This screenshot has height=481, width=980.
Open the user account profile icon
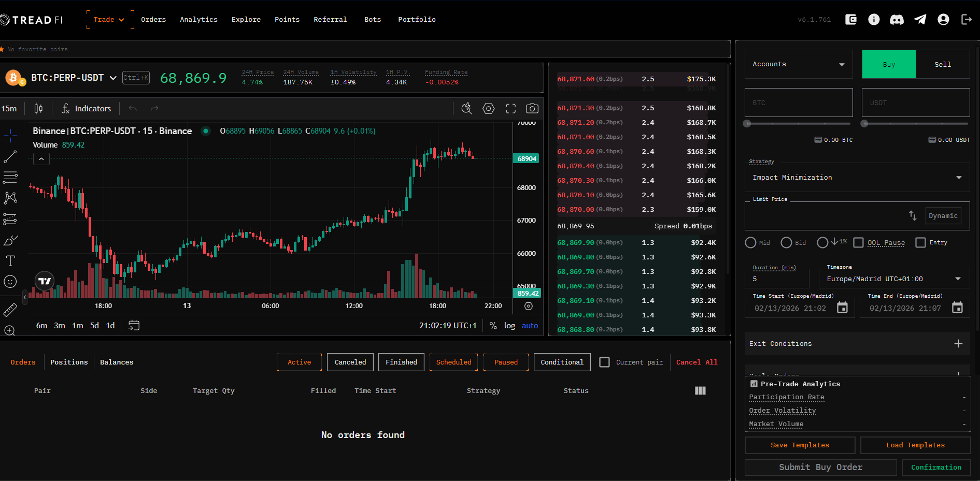[943, 20]
